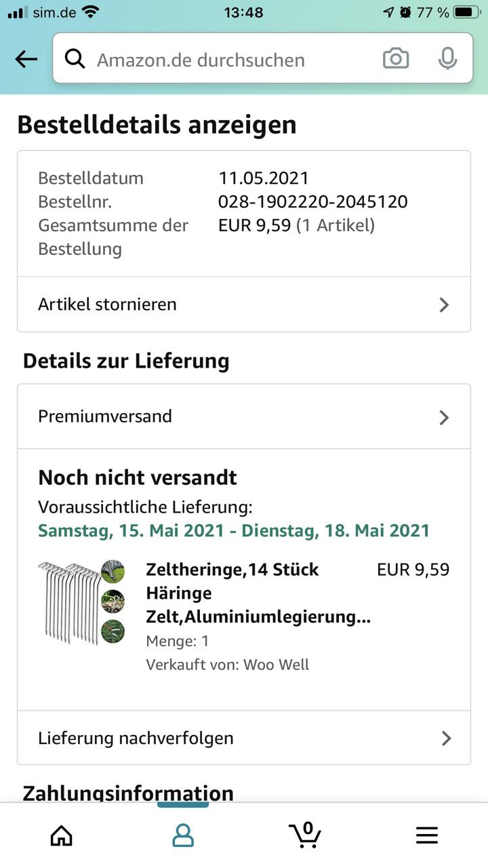Image resolution: width=488 pixels, height=868 pixels.
Task: Open camera search icon in search bar
Action: tap(396, 59)
